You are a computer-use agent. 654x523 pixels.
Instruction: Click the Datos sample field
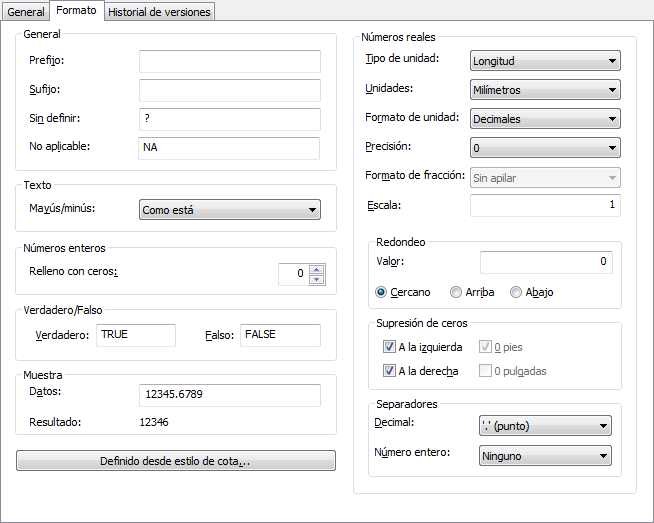pos(229,395)
